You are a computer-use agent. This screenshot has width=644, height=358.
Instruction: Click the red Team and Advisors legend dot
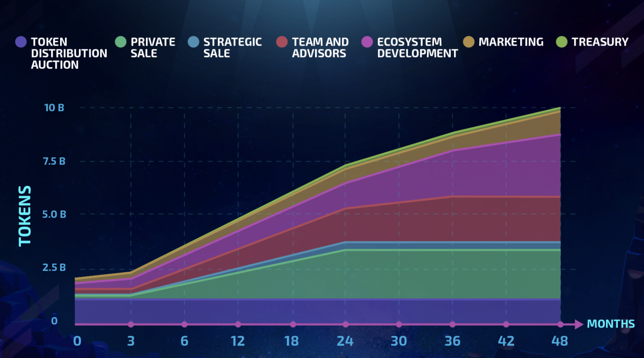pyautogui.click(x=282, y=42)
